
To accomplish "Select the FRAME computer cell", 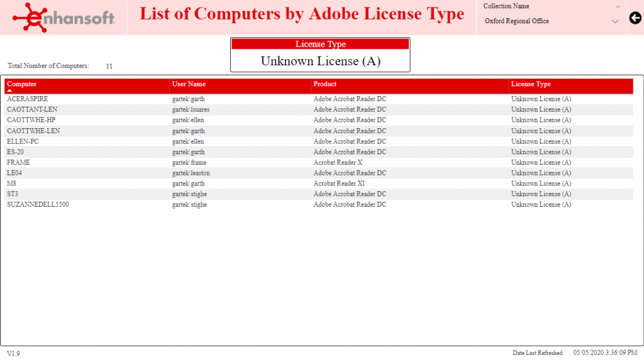I will pos(18,163).
